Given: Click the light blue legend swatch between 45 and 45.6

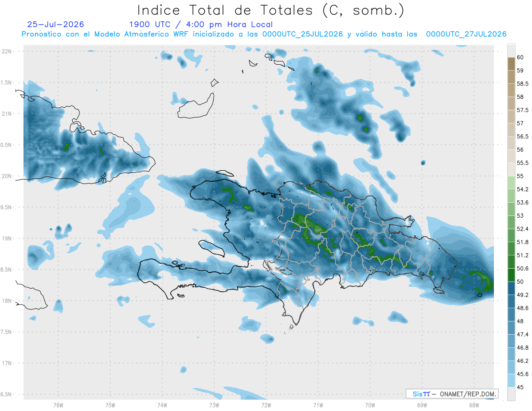Looking at the screenshot, I should pos(511,380).
